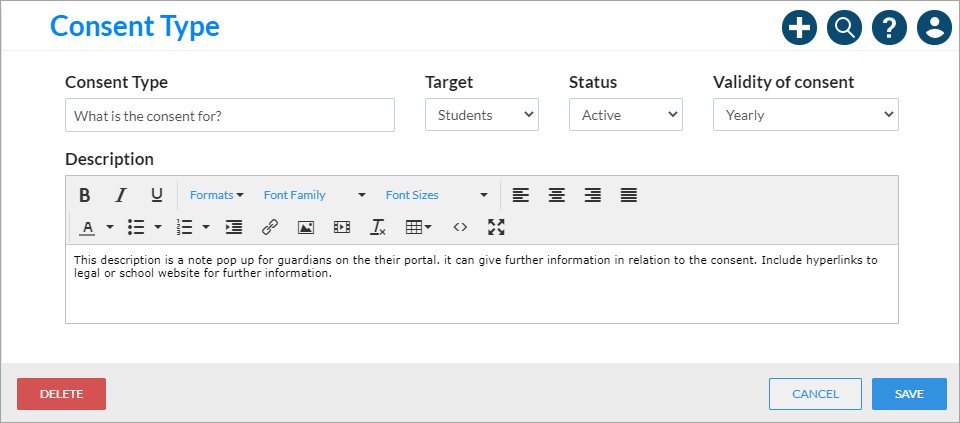Click the insert media icon

(x=342, y=227)
